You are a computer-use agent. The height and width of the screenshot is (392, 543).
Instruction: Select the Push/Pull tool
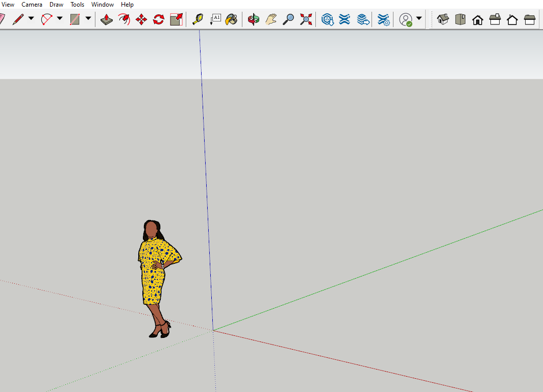click(106, 19)
